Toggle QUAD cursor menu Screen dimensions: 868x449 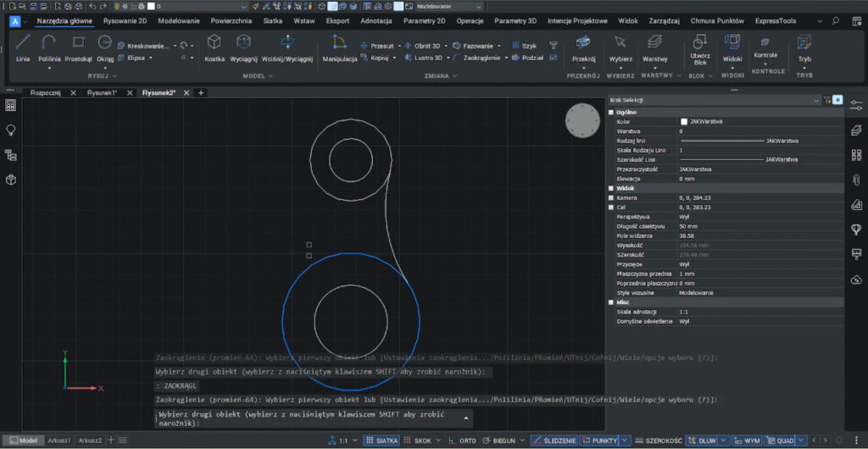pos(780,441)
